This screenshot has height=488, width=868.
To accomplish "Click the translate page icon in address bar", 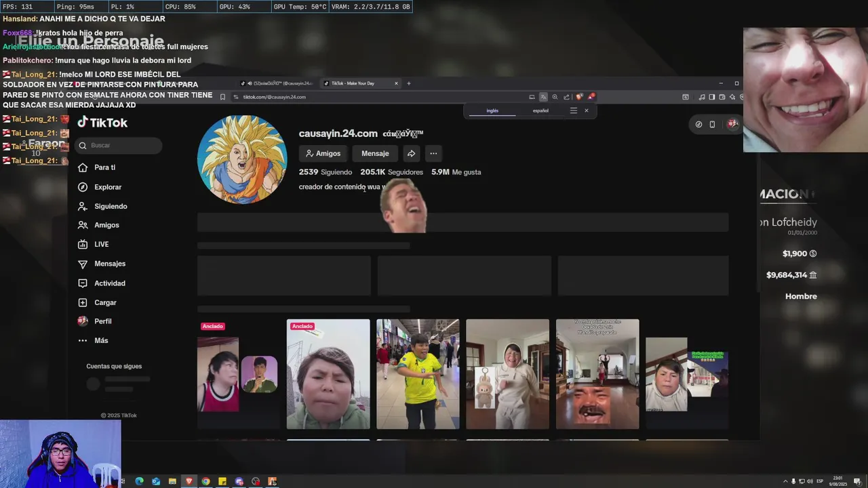I will point(543,97).
